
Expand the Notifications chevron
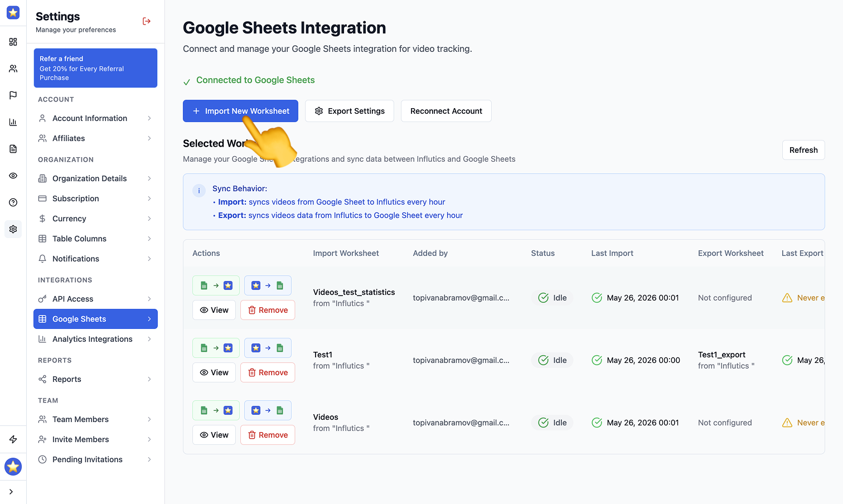click(149, 259)
